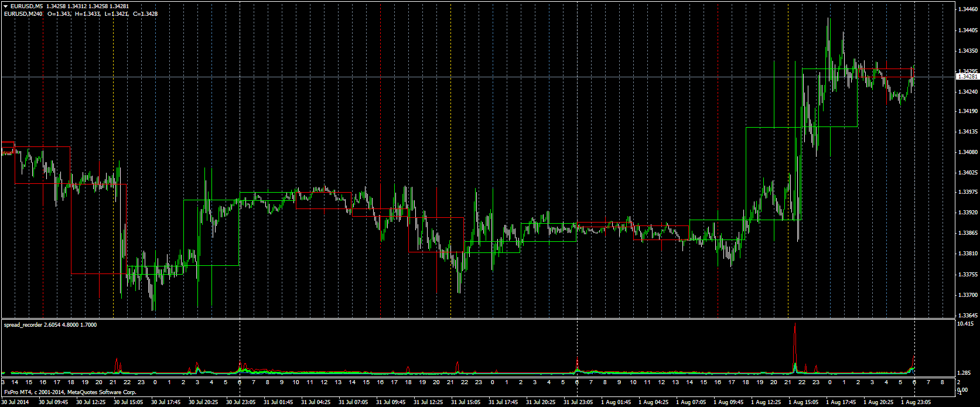980x407 pixels.
Task: Select the EURUSD,M240 OHLC info line
Action: point(81,14)
